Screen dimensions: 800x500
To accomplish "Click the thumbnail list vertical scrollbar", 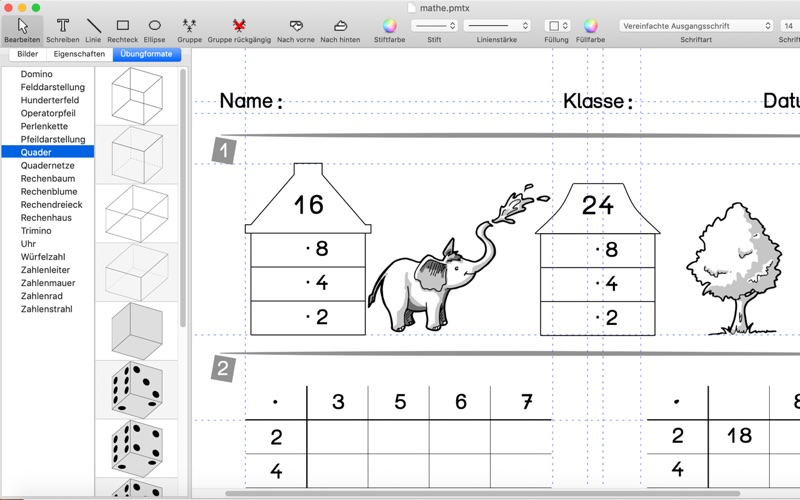I will 183,198.
